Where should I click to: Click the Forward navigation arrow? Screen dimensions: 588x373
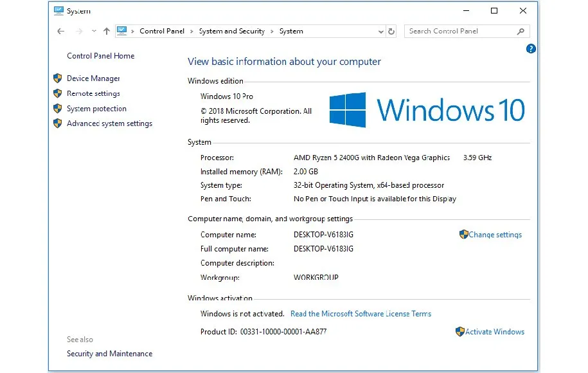(x=79, y=31)
